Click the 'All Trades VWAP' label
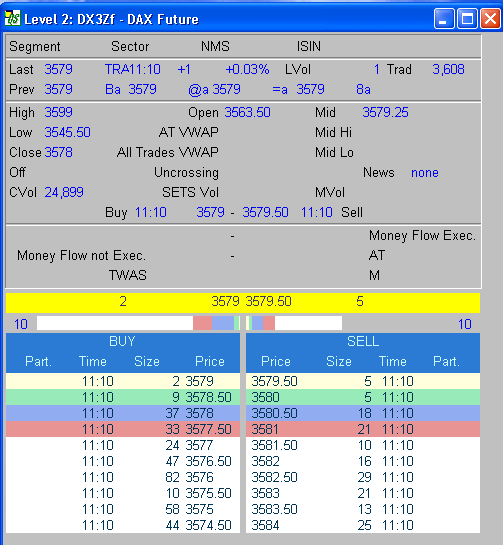Screen dimensions: 503x545 pyautogui.click(x=168, y=152)
